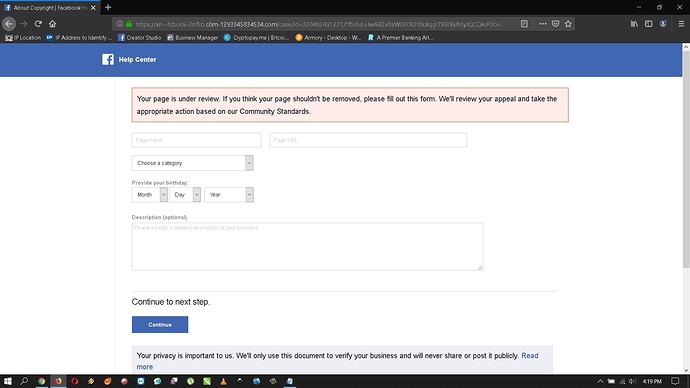This screenshot has width=690, height=388.
Task: Go to the browser home page icon
Action: (52, 24)
